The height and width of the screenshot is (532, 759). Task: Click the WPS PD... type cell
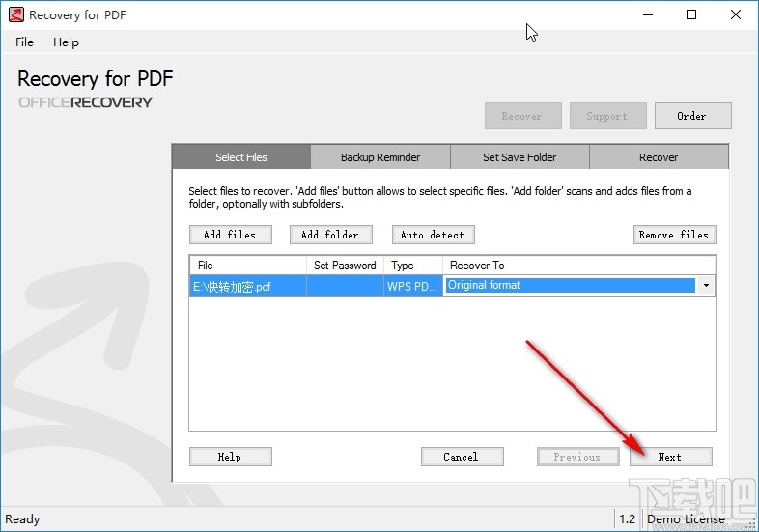(x=413, y=286)
